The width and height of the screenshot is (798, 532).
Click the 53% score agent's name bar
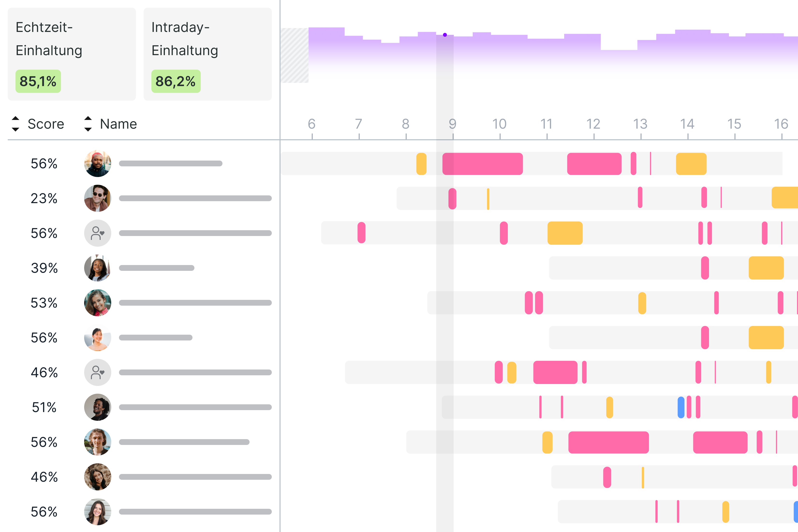pyautogui.click(x=195, y=303)
